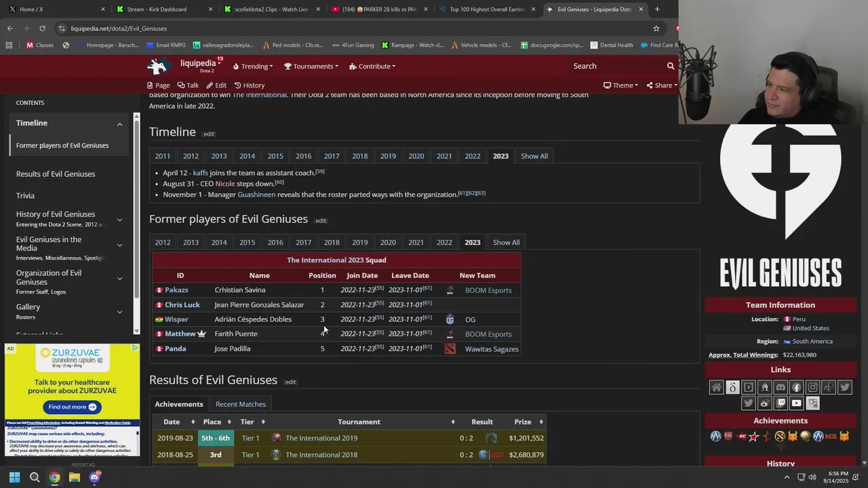Open the Weibo link icon under Links
The width and height of the screenshot is (868, 488).
pos(764,403)
